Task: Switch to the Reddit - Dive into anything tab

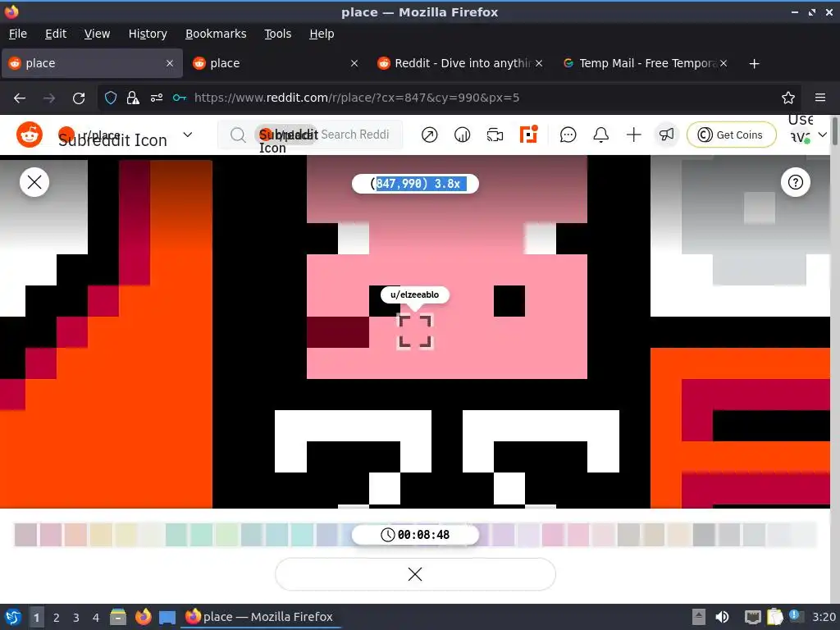Action: click(x=460, y=63)
